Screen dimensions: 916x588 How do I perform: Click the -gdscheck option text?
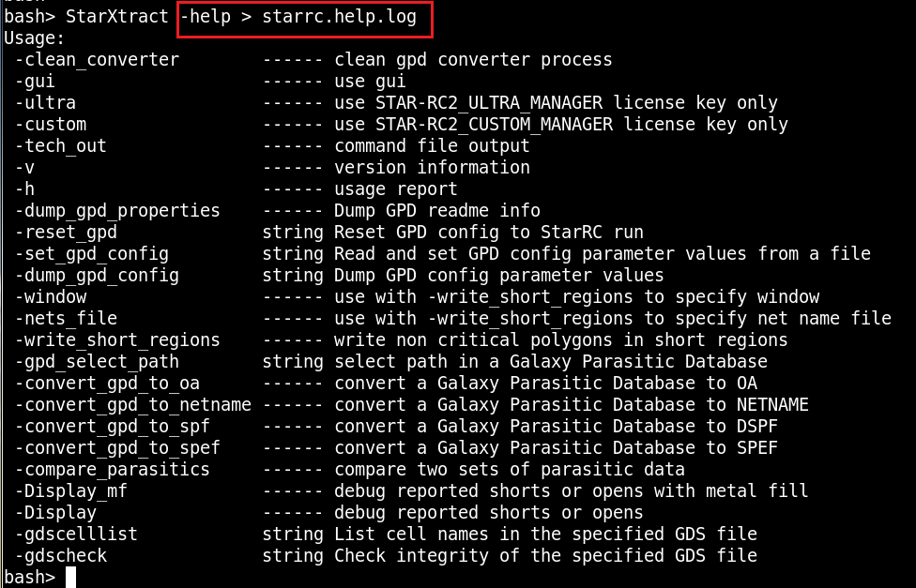61,556
